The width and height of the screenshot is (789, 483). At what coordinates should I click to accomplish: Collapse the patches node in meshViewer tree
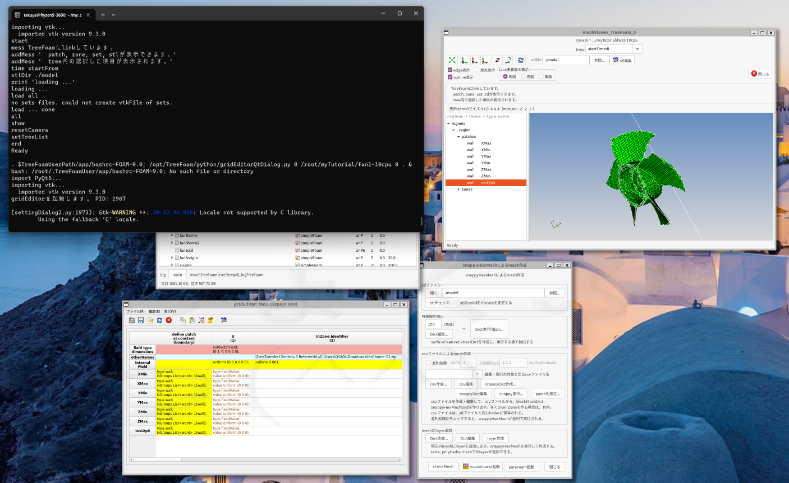coord(458,136)
